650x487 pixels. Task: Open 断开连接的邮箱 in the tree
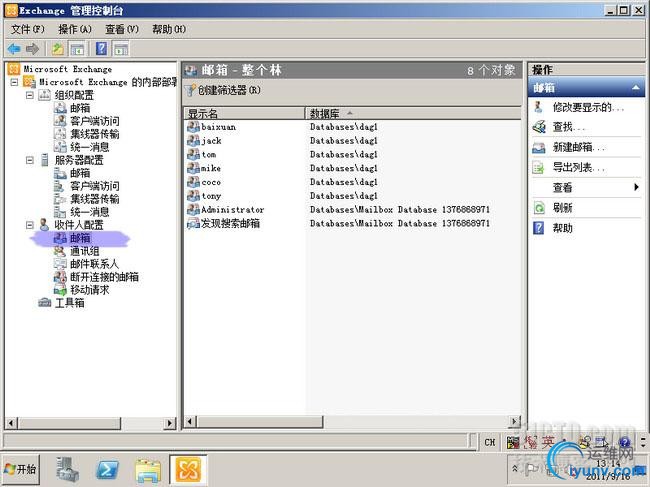(x=104, y=277)
